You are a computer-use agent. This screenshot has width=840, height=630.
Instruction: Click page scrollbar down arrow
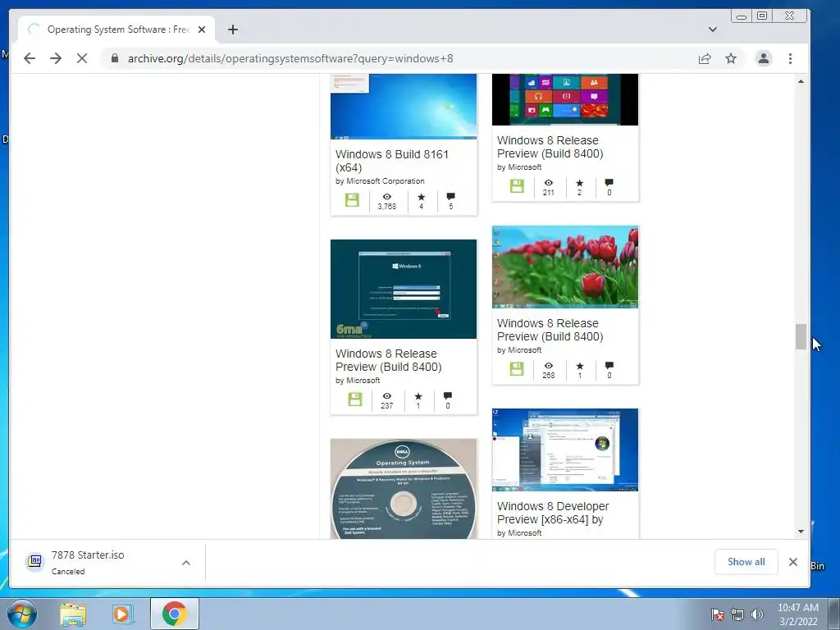tap(801, 532)
